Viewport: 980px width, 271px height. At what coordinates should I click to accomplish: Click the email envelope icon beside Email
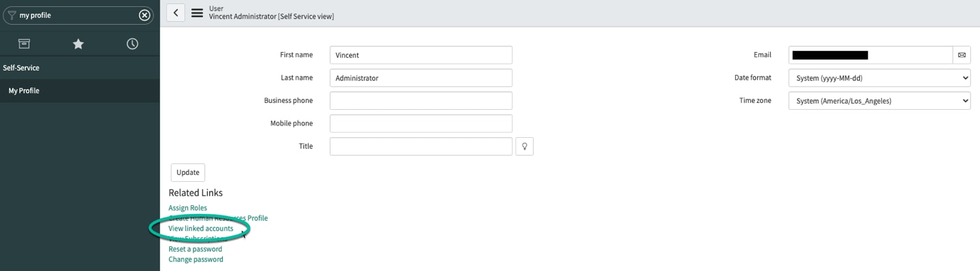(x=961, y=55)
